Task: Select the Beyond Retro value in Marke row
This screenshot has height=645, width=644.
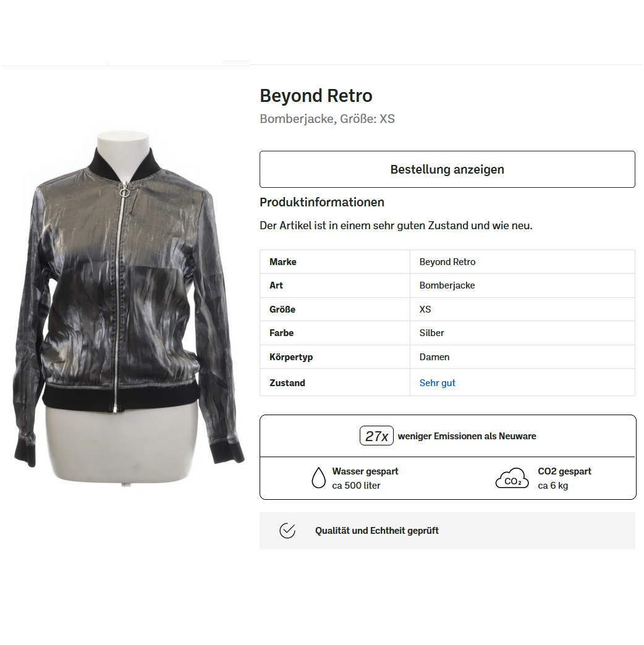Action: click(x=447, y=262)
